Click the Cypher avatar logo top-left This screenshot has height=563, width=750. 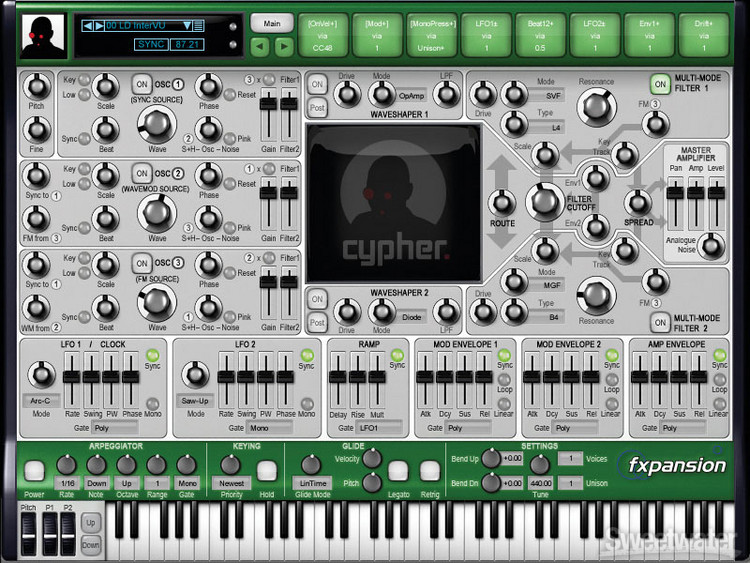coord(44,36)
